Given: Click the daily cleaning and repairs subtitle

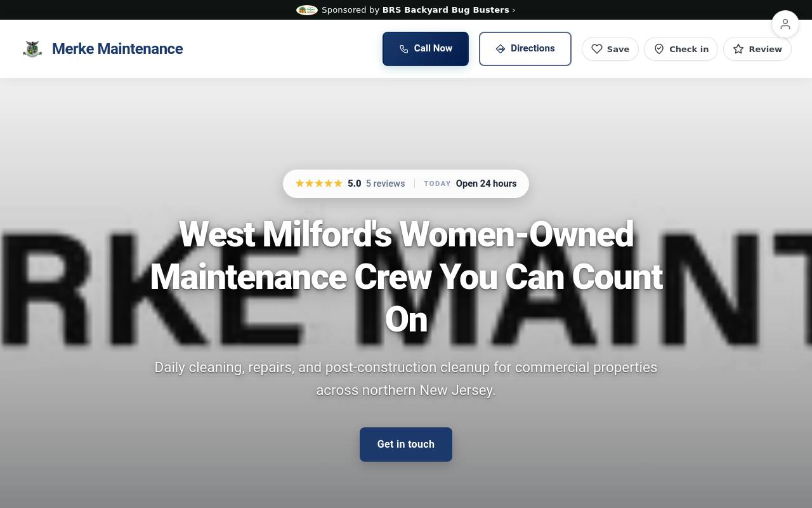Looking at the screenshot, I should pos(406,378).
